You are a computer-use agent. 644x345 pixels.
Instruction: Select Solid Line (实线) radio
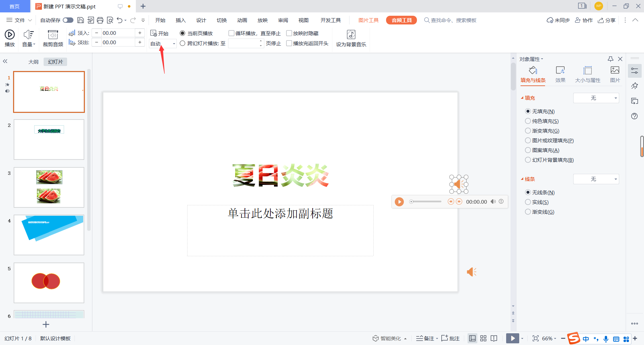pyautogui.click(x=528, y=202)
